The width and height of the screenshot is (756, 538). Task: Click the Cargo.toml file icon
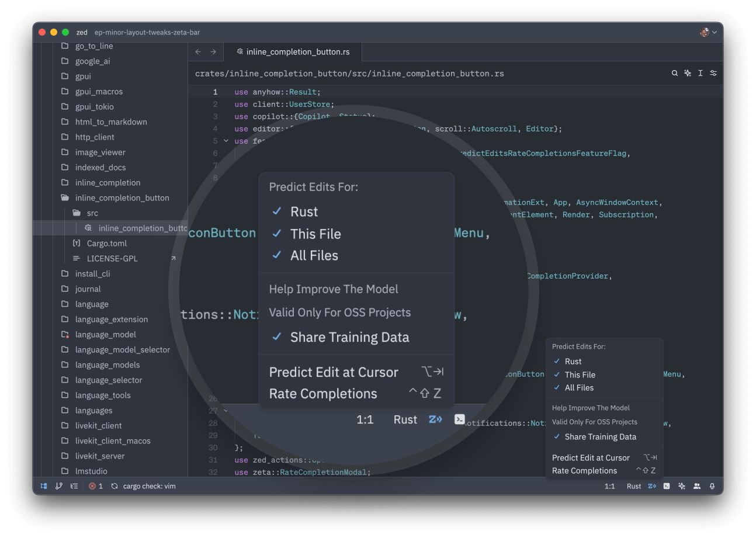[x=77, y=243]
